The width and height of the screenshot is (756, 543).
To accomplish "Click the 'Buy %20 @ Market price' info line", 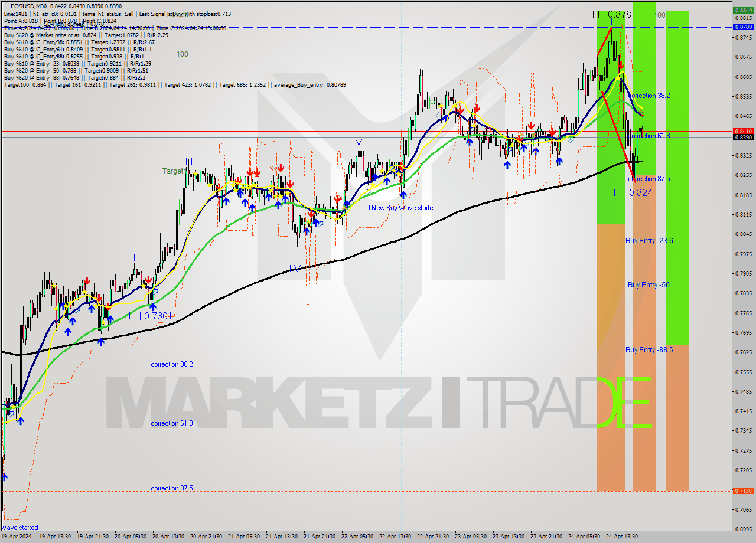I will coord(86,35).
